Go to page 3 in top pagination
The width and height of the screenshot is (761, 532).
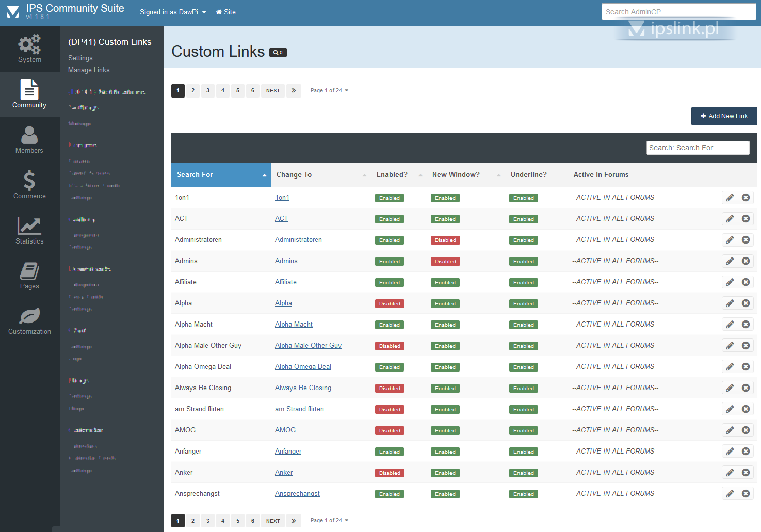pos(208,90)
